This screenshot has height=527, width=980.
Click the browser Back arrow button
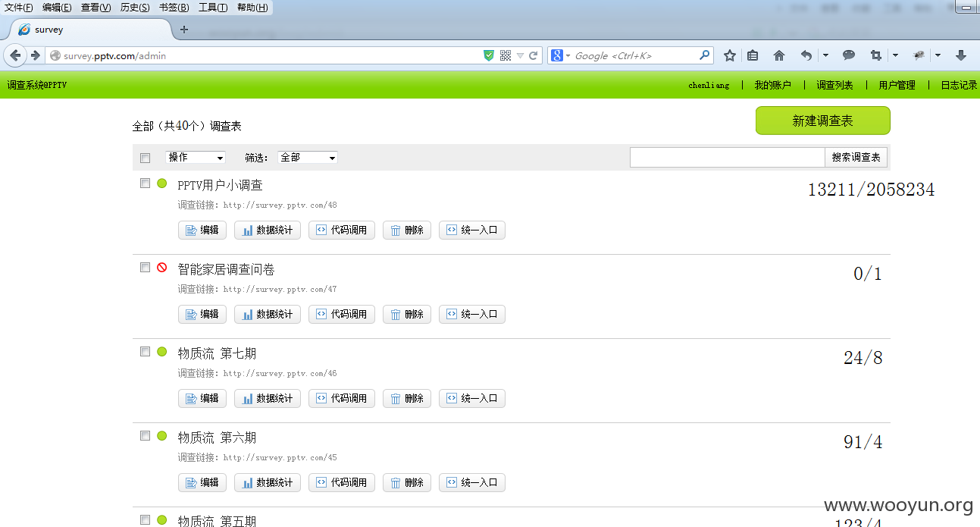(x=15, y=55)
